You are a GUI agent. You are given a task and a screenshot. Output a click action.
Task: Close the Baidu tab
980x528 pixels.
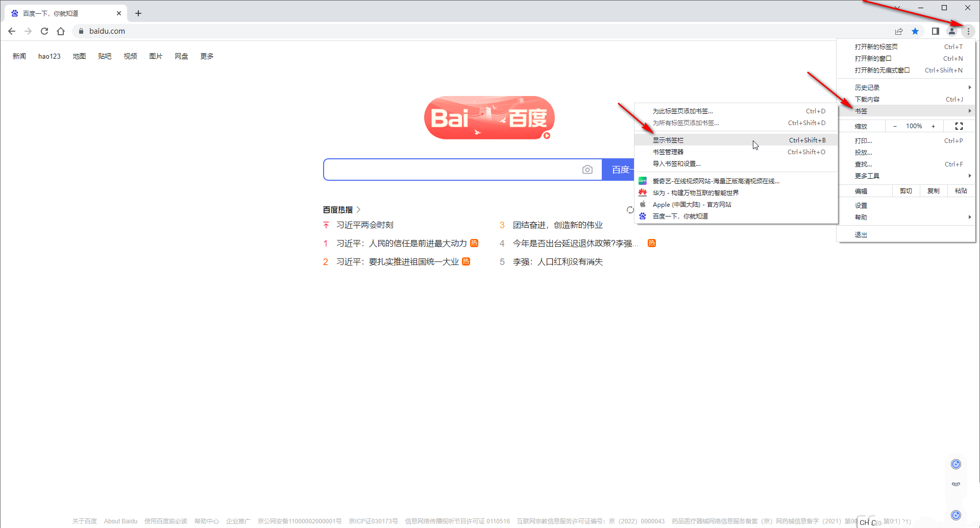pyautogui.click(x=119, y=13)
